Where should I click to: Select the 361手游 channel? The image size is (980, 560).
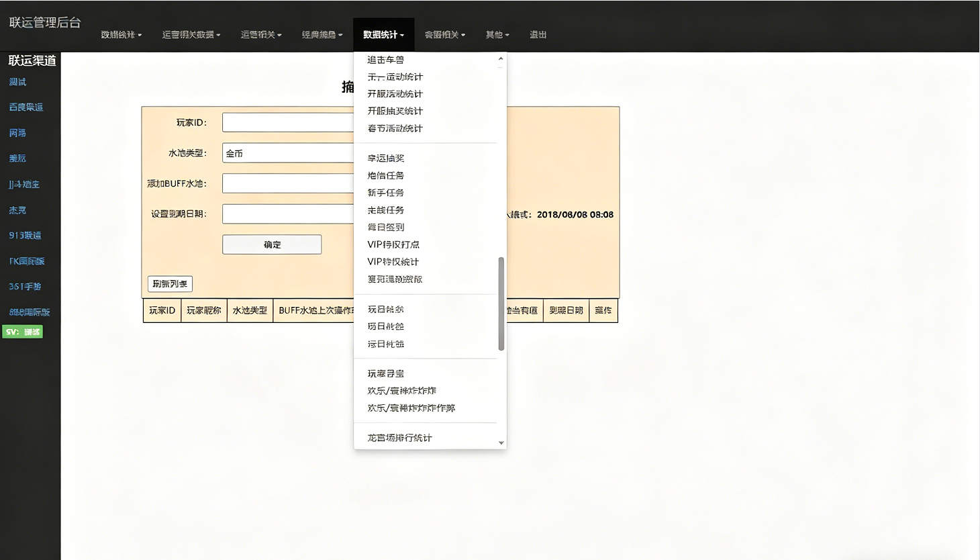(x=24, y=286)
